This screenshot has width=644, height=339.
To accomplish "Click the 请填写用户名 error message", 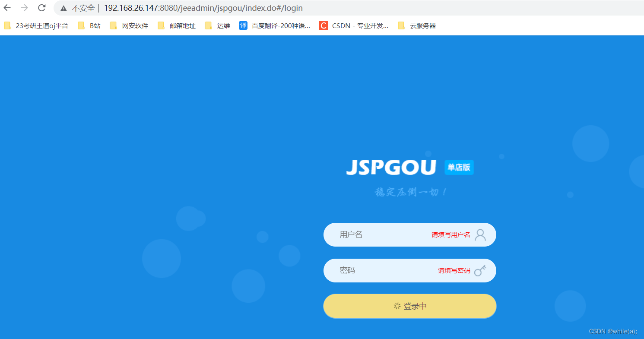I will [451, 235].
